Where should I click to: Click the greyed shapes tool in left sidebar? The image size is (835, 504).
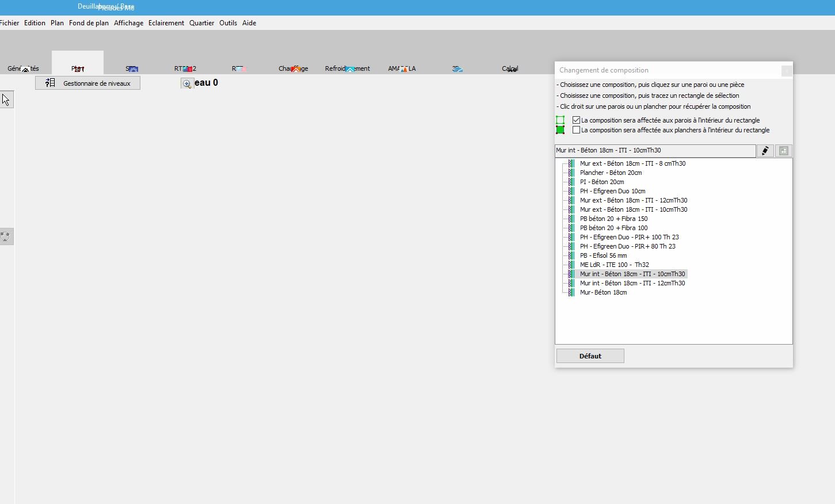[6, 236]
